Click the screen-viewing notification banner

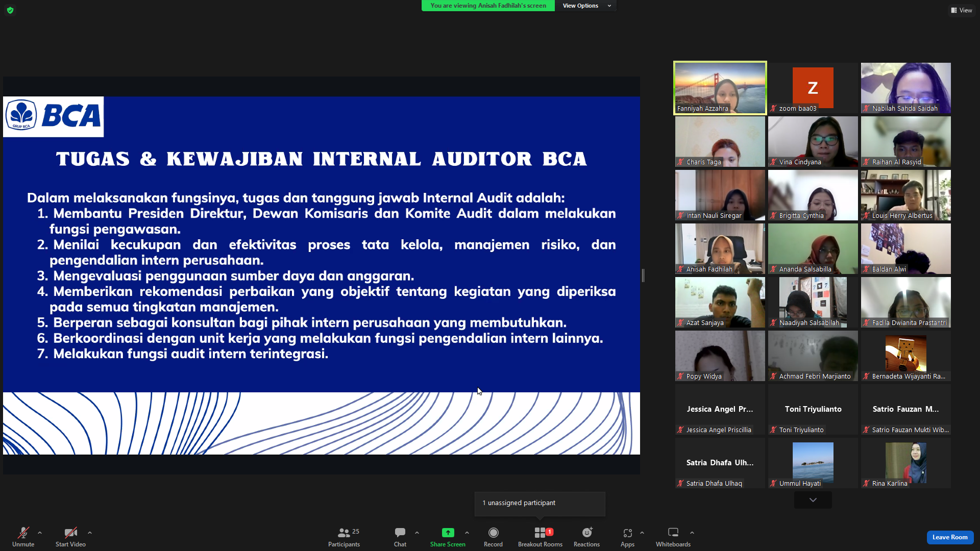coord(488,6)
